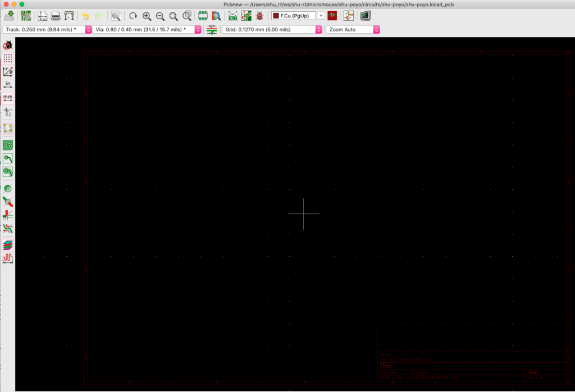Load netlist using NET icon
This screenshot has height=392, width=575.
pyautogui.click(x=233, y=16)
